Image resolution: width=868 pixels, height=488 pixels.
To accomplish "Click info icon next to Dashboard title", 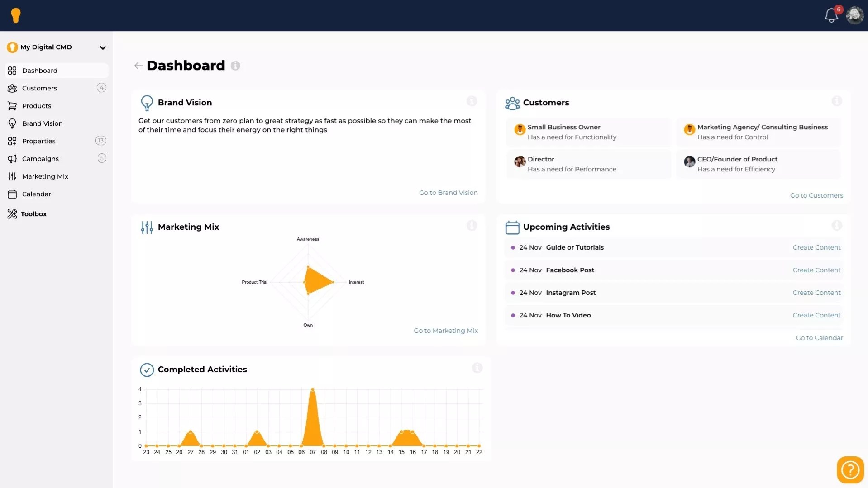I will coord(235,66).
